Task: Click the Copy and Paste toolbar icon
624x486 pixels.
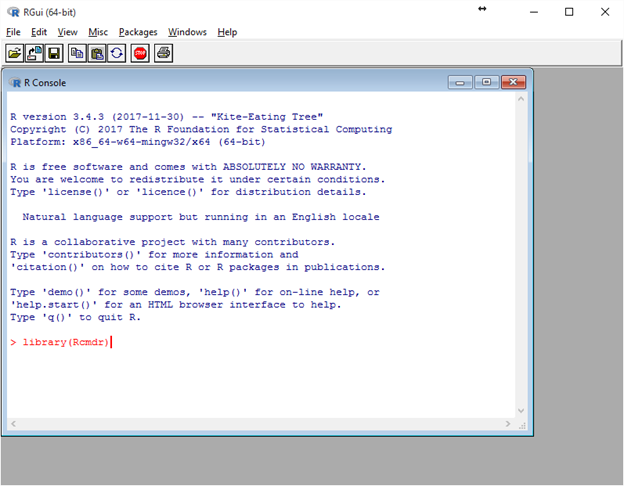Action: click(117, 53)
